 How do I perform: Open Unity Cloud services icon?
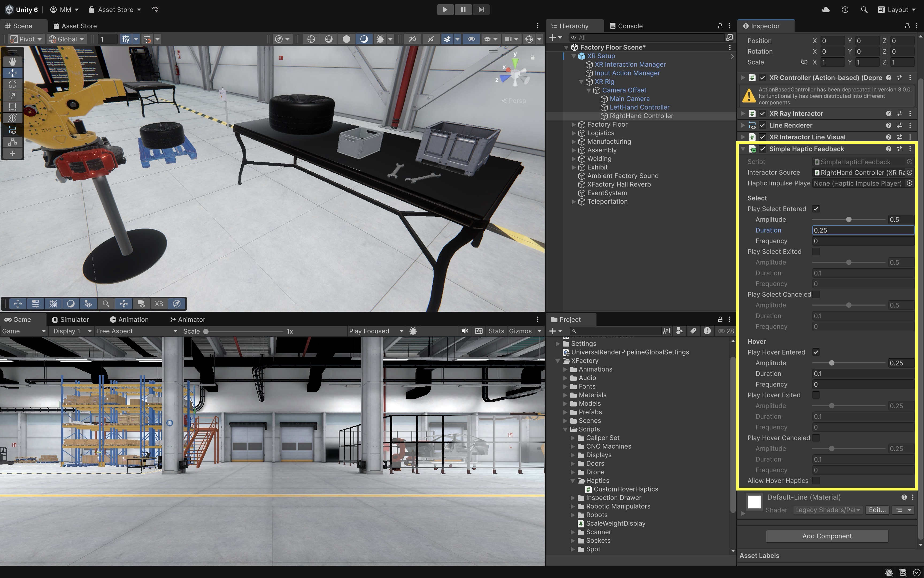coord(826,10)
